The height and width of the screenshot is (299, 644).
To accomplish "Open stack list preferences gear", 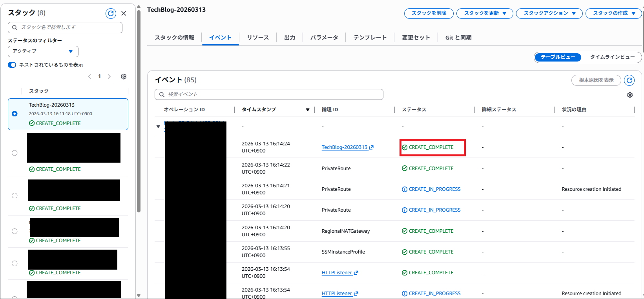I will click(x=124, y=76).
